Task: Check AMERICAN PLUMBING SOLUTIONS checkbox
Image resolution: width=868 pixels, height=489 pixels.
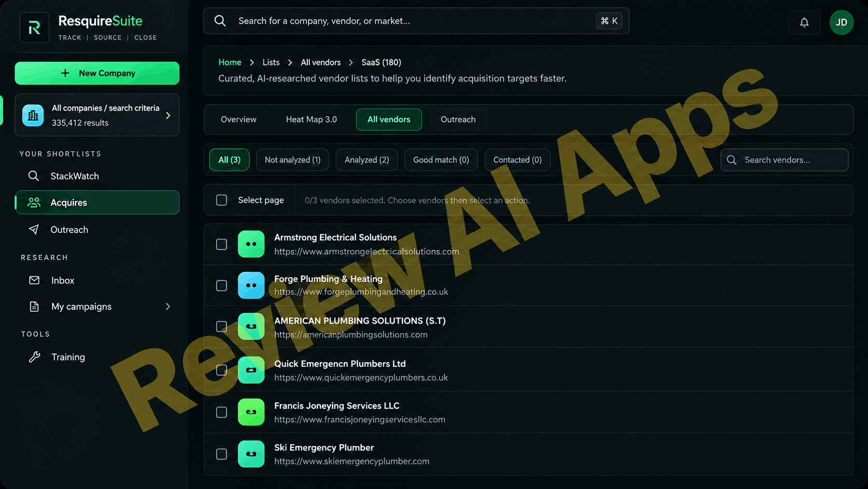Action: (222, 326)
